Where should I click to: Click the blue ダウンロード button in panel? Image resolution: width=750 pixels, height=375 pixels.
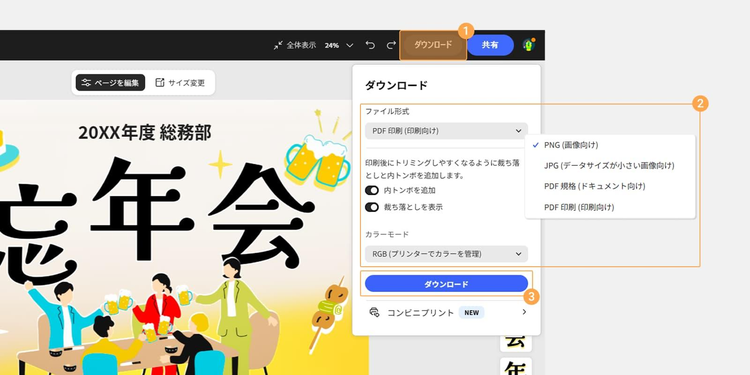446,284
